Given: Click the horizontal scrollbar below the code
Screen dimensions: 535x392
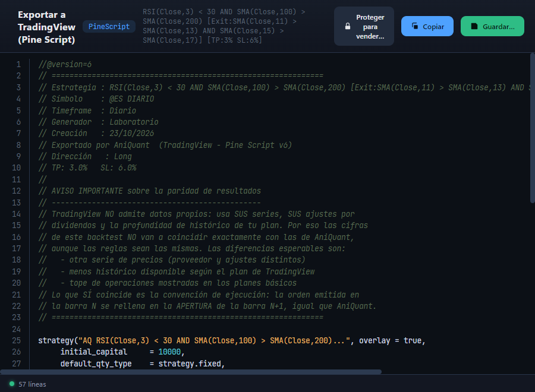Looking at the screenshot, I should pyautogui.click(x=191, y=372).
